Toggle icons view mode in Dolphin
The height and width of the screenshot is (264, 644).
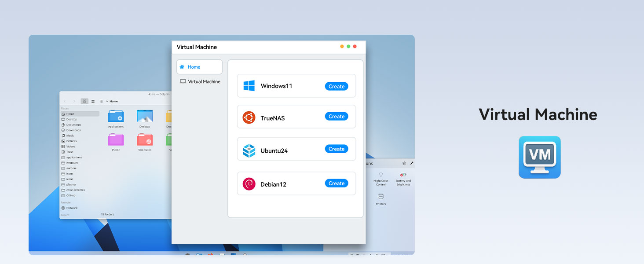(x=84, y=101)
